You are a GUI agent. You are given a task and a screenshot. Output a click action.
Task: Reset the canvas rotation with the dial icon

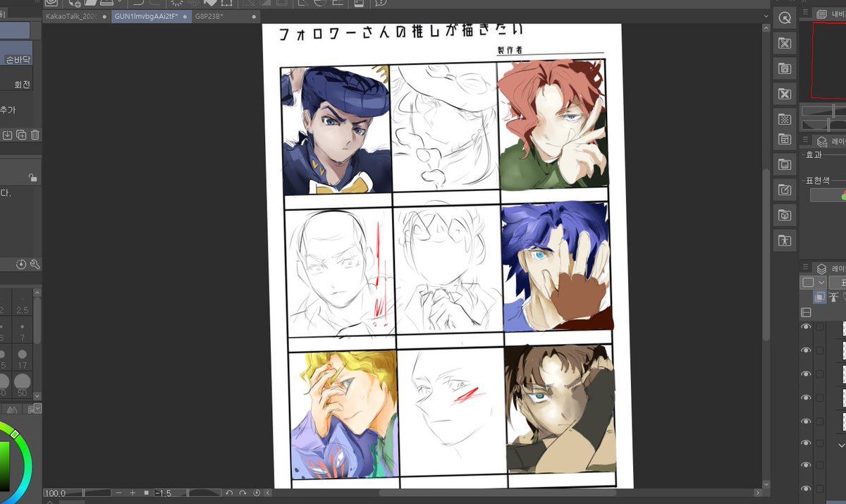(x=256, y=493)
